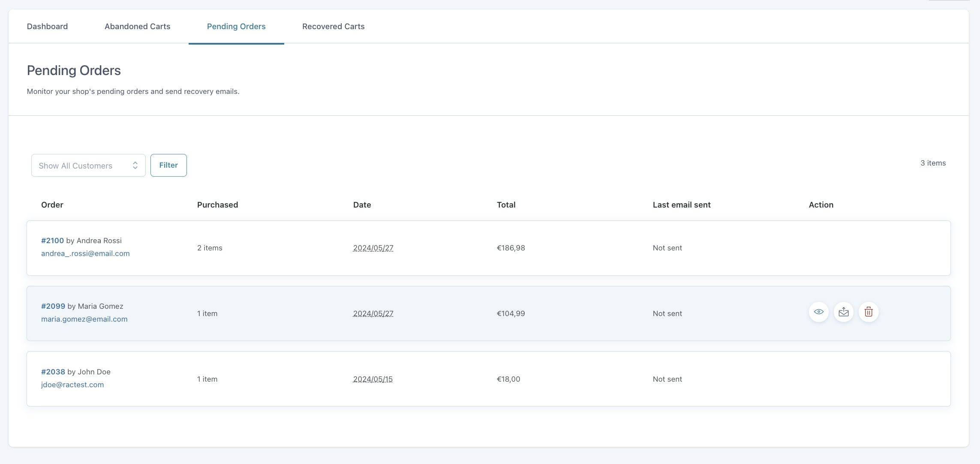Open order #2100 link
Image resolution: width=980 pixels, height=464 pixels.
52,241
